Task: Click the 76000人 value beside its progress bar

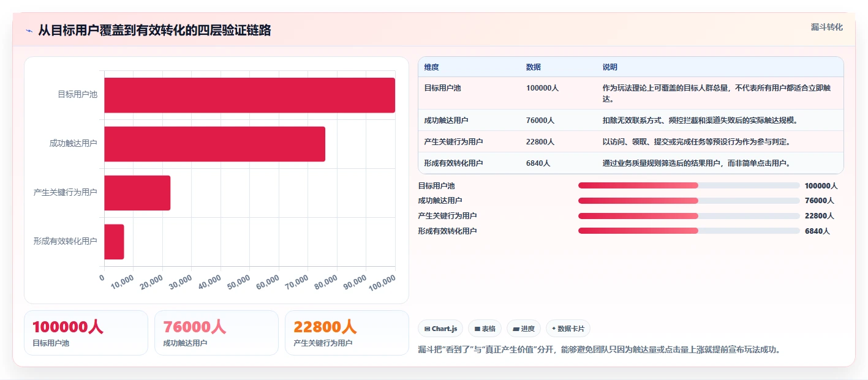Action: (820, 201)
